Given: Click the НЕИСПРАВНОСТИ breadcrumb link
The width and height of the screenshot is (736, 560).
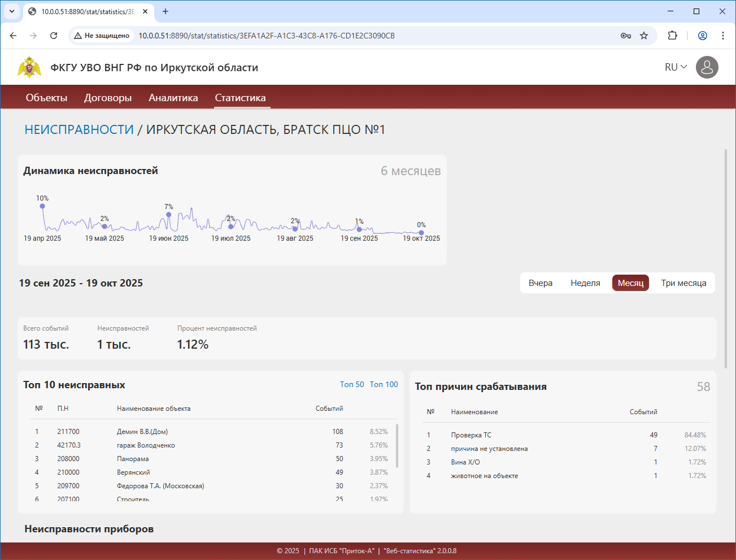Looking at the screenshot, I should (x=79, y=129).
